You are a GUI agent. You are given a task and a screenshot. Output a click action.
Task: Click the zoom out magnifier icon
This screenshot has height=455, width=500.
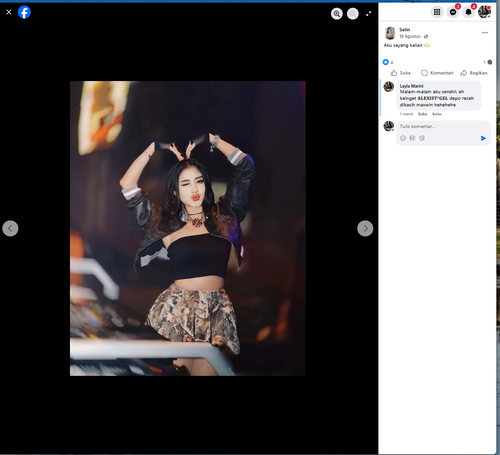[353, 14]
